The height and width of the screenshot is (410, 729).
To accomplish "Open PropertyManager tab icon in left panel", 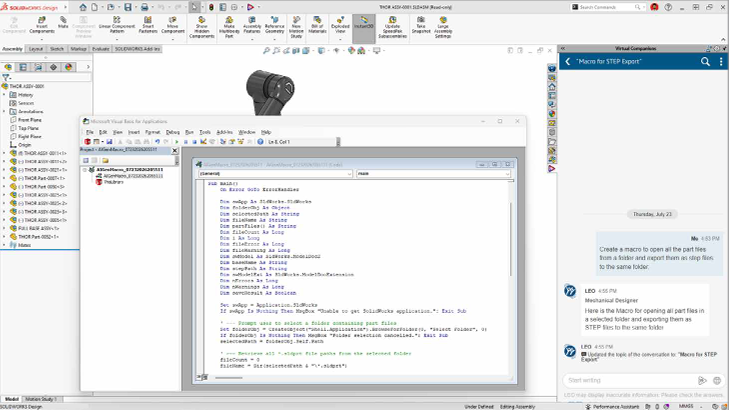I will [23, 67].
